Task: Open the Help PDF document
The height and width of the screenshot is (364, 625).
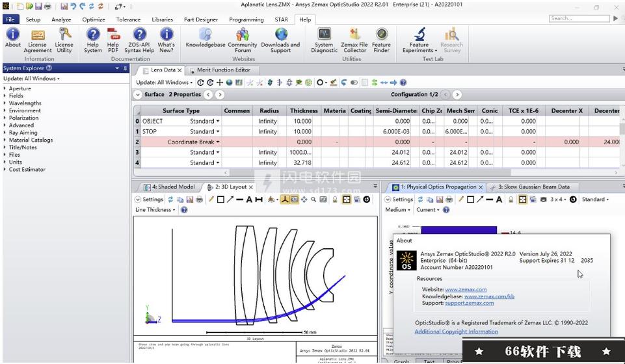Action: [113, 40]
